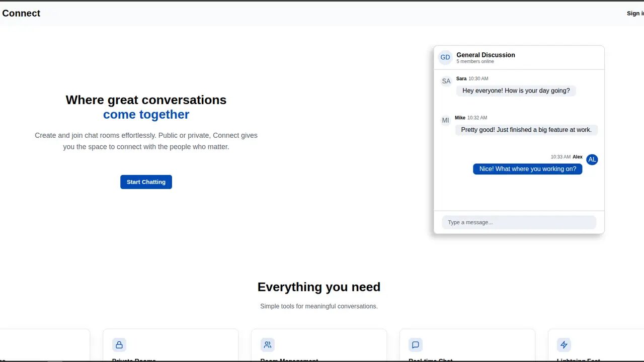Click 'Simple tools for meaningful conversations.' subtitle

coord(319,306)
